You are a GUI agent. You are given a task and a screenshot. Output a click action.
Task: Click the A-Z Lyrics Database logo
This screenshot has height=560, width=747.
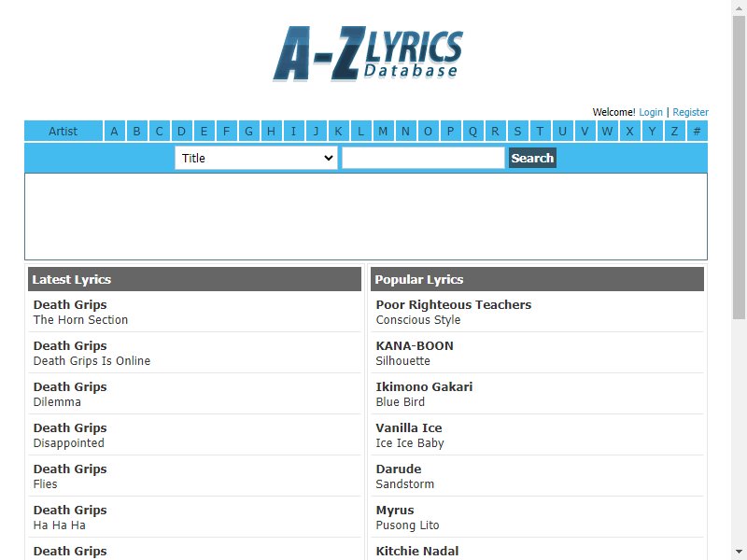[x=367, y=53]
